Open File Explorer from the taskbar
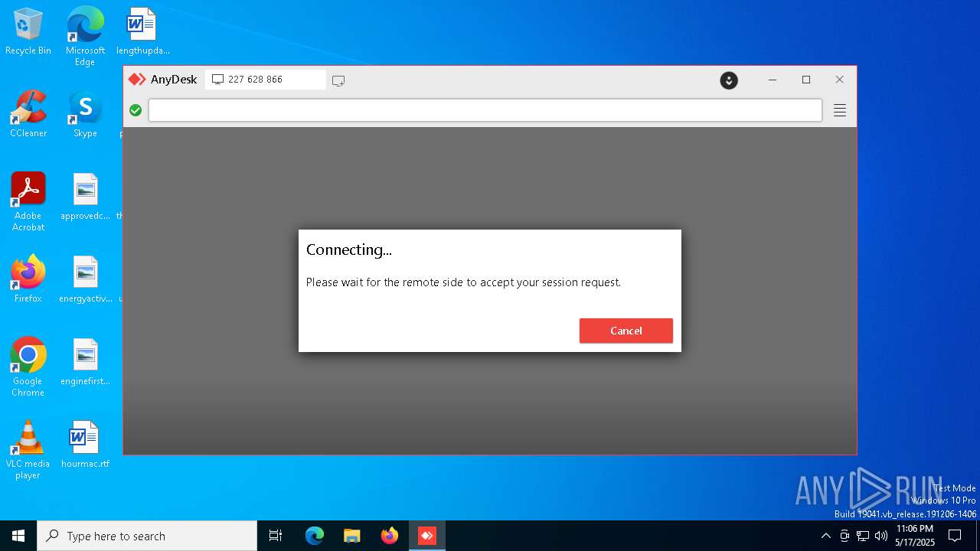This screenshot has height=551, width=980. pos(351,536)
